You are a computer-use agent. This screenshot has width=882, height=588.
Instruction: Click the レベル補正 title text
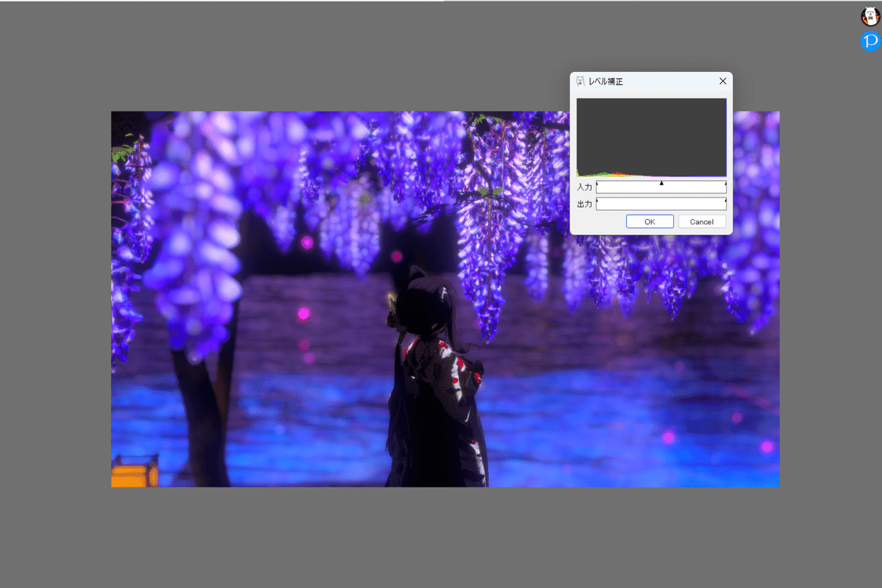point(606,82)
